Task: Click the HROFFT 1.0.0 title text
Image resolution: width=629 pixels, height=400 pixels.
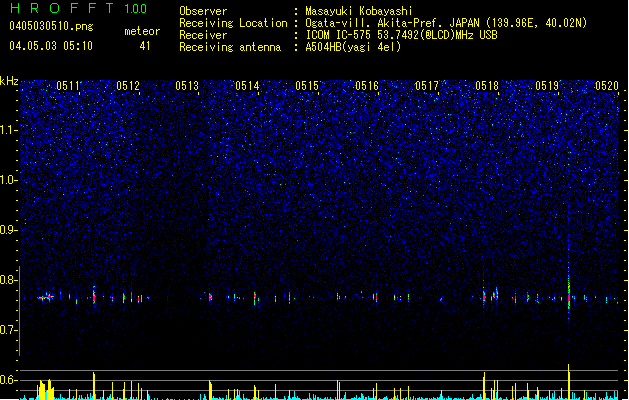Action: [x=79, y=8]
